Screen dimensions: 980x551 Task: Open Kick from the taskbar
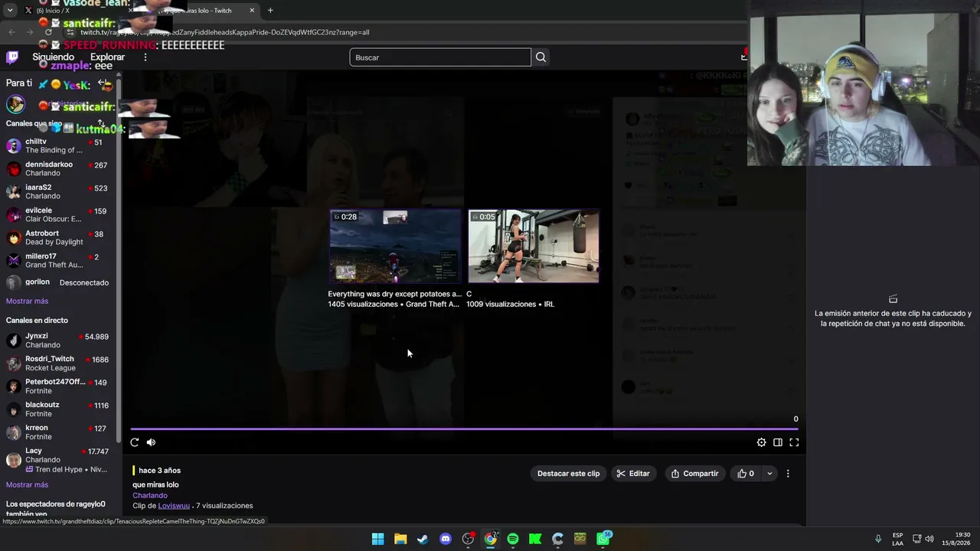coord(535,539)
